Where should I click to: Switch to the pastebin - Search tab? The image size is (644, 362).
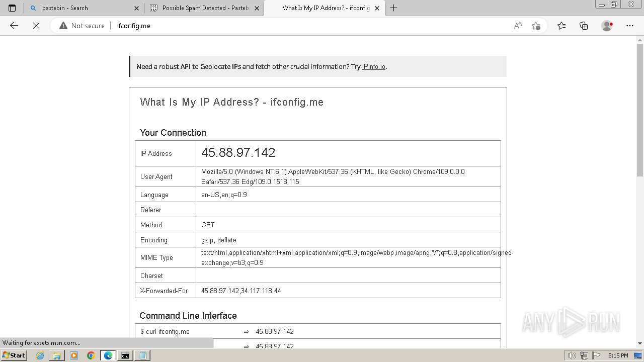84,8
